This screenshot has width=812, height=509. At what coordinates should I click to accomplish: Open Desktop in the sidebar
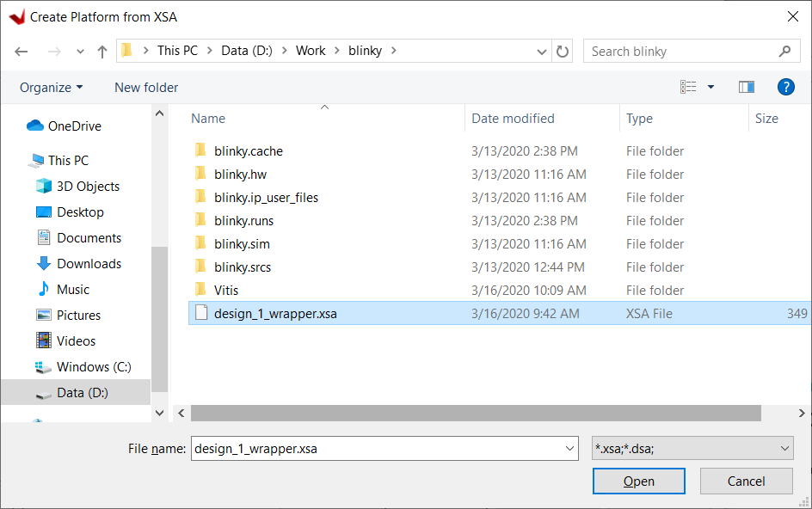(71, 212)
